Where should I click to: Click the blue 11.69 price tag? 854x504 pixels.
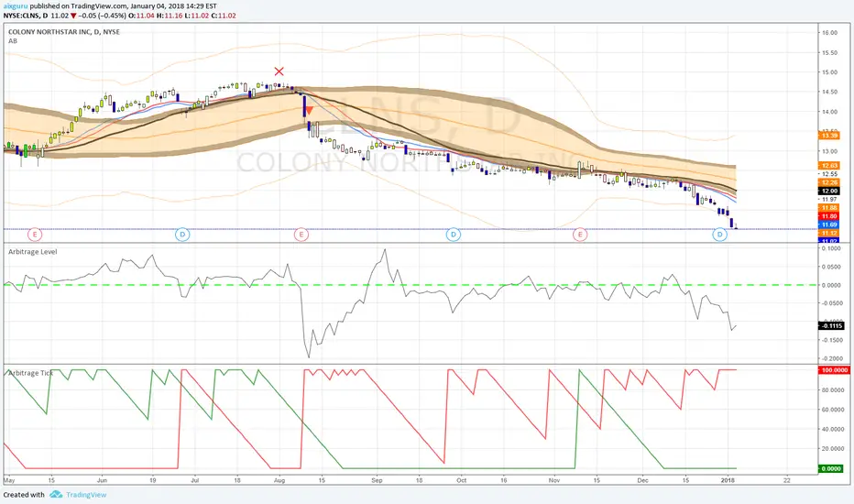(829, 225)
